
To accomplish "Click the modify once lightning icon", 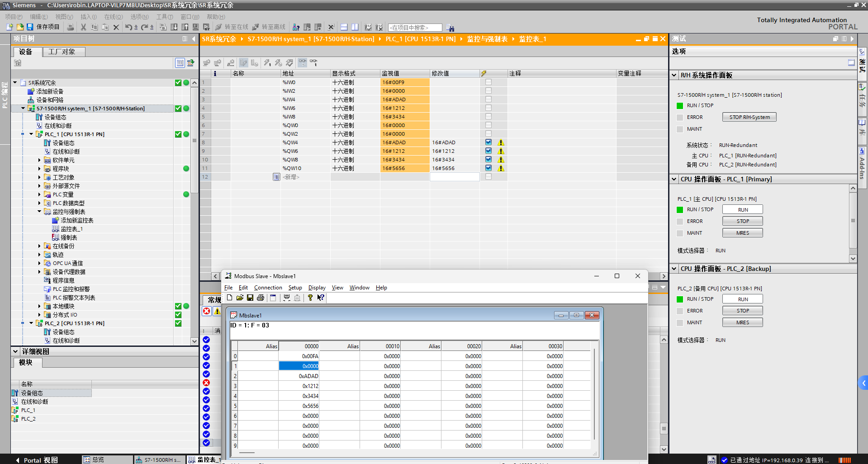I will 267,63.
